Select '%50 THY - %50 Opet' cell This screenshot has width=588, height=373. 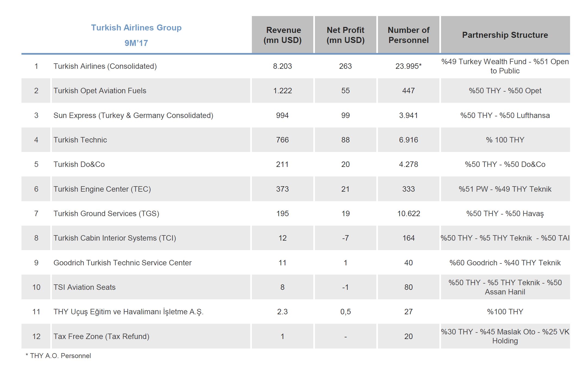coord(505,91)
